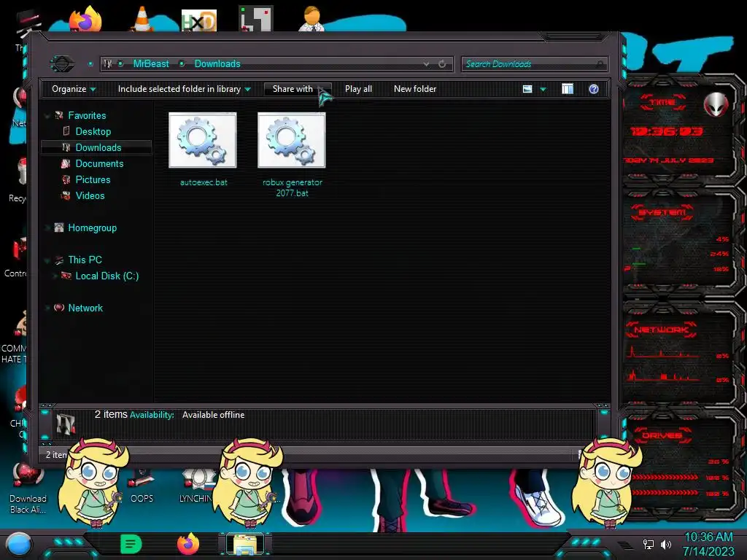Click the Alienware head icon in widget
The width and height of the screenshot is (747, 560).
(716, 104)
